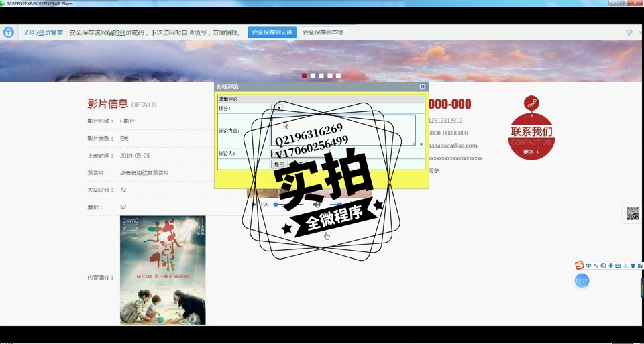
Task: Click 安全保存到本地 button
Action: (x=323, y=32)
